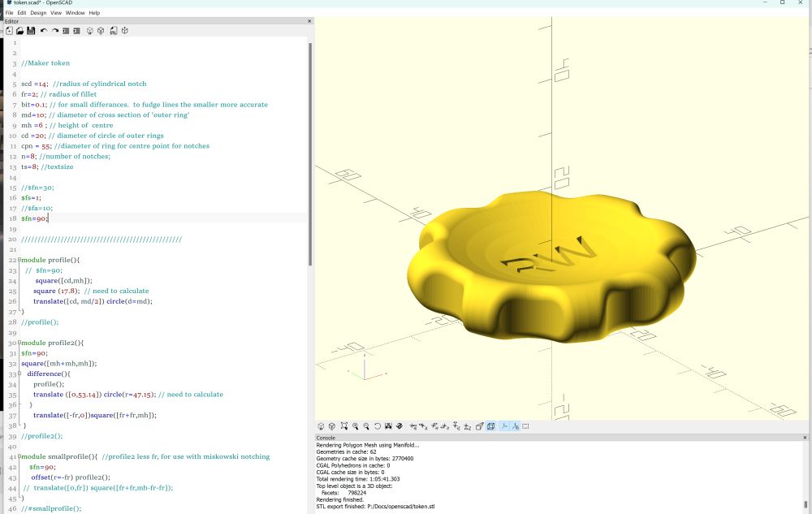Image resolution: width=812 pixels, height=514 pixels.
Task: Click the New file icon in editor toolbar
Action: point(9,31)
